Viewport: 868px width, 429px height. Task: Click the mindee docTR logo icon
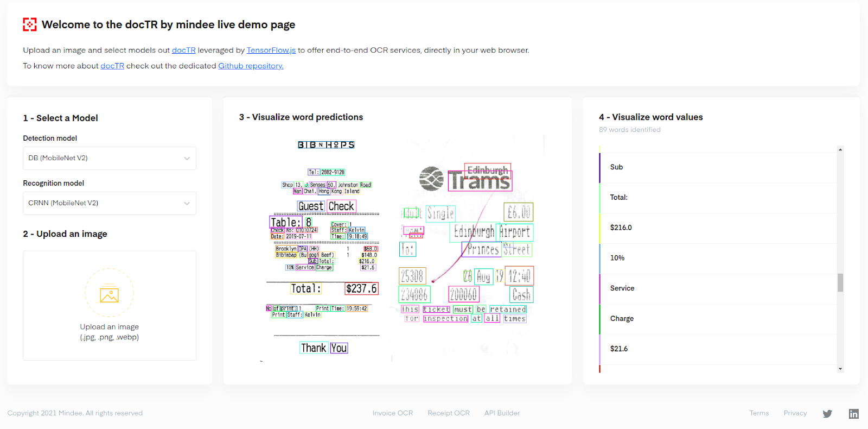pyautogui.click(x=30, y=24)
